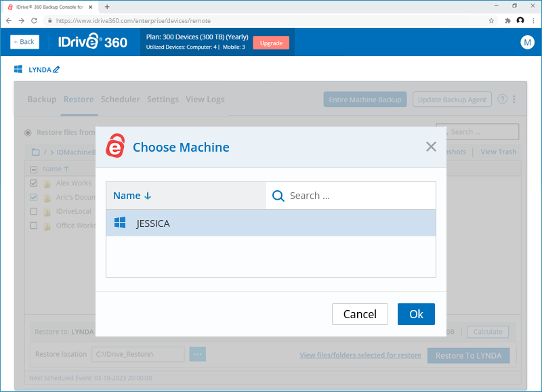Switch to the Restore tab
Image resolution: width=542 pixels, height=392 pixels.
(x=79, y=100)
